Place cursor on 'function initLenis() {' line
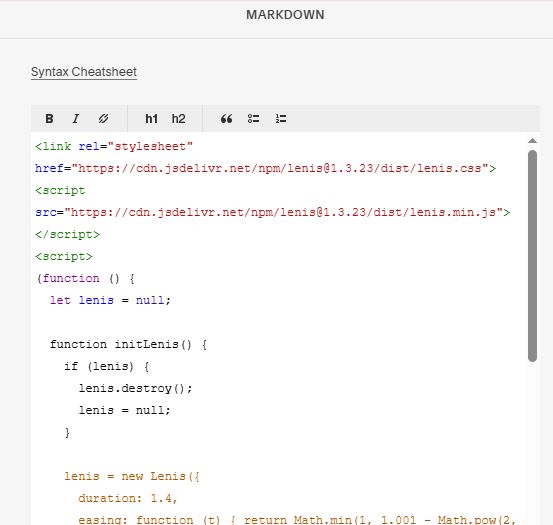The height and width of the screenshot is (525, 553). (x=128, y=344)
